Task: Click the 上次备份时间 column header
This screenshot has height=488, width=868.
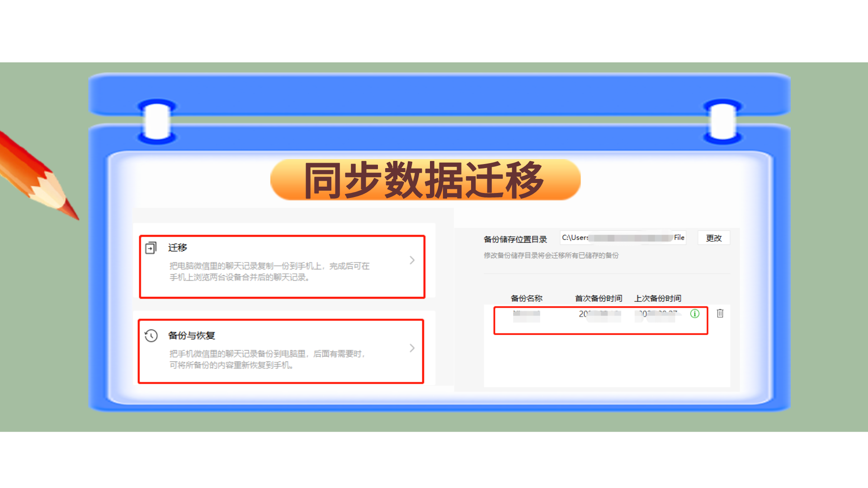Action: [658, 298]
